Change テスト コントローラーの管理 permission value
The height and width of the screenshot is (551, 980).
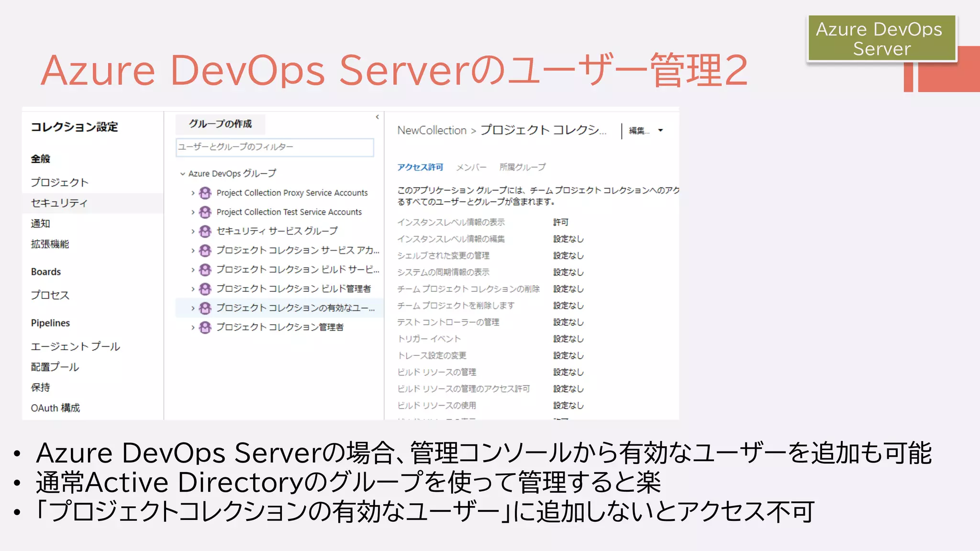[x=568, y=322]
